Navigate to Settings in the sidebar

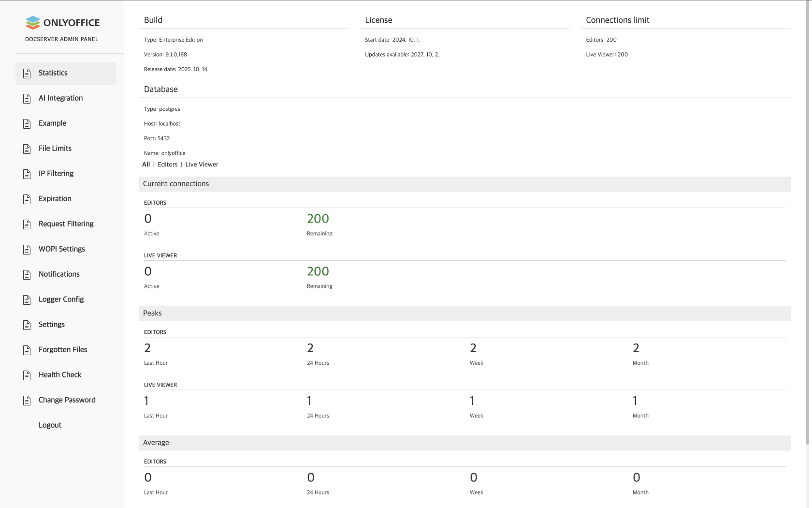tap(51, 325)
